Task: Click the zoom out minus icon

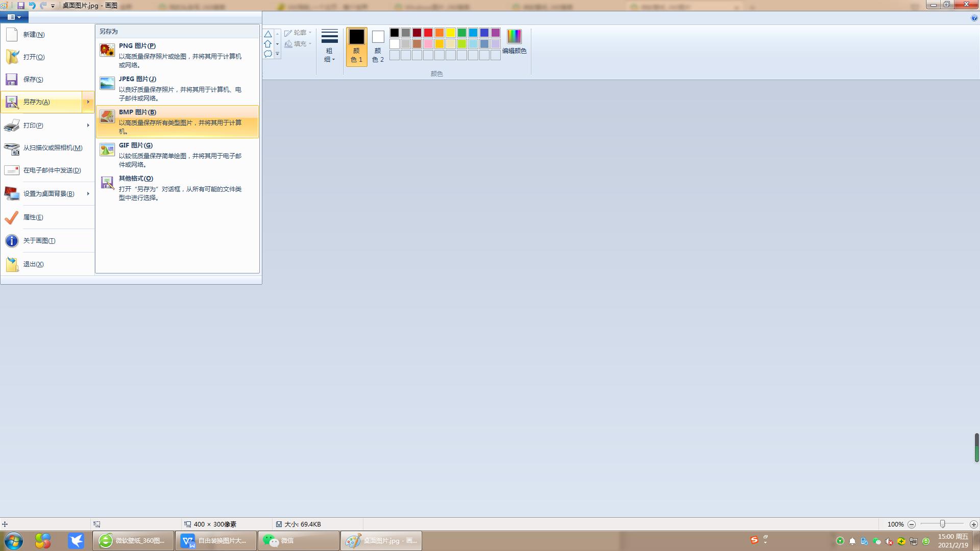Action: pos(912,524)
